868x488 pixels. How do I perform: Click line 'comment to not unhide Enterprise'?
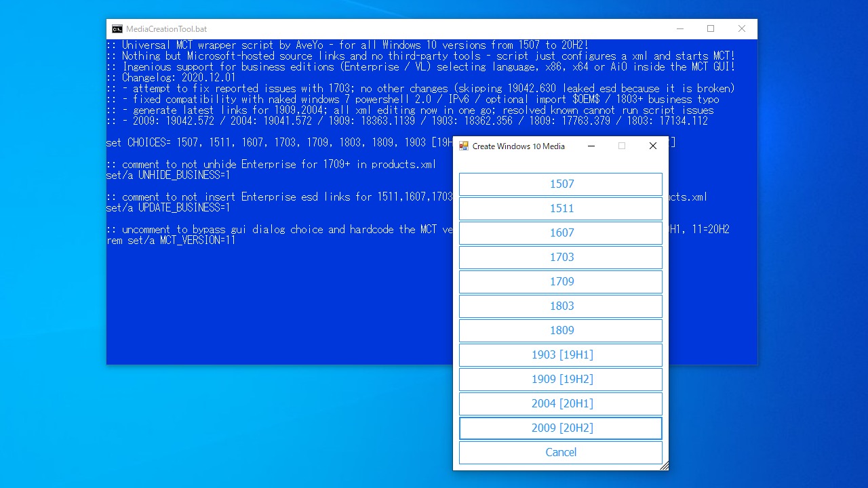pos(271,164)
